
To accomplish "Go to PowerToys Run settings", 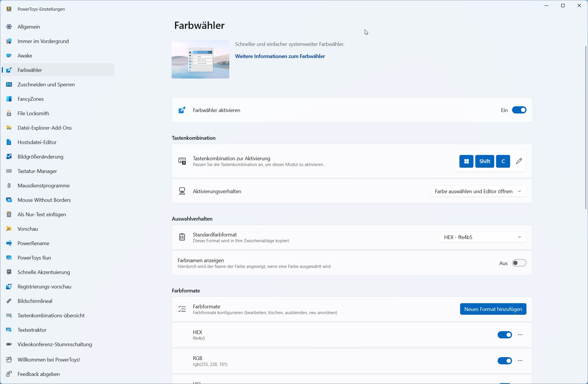I will [x=34, y=258].
